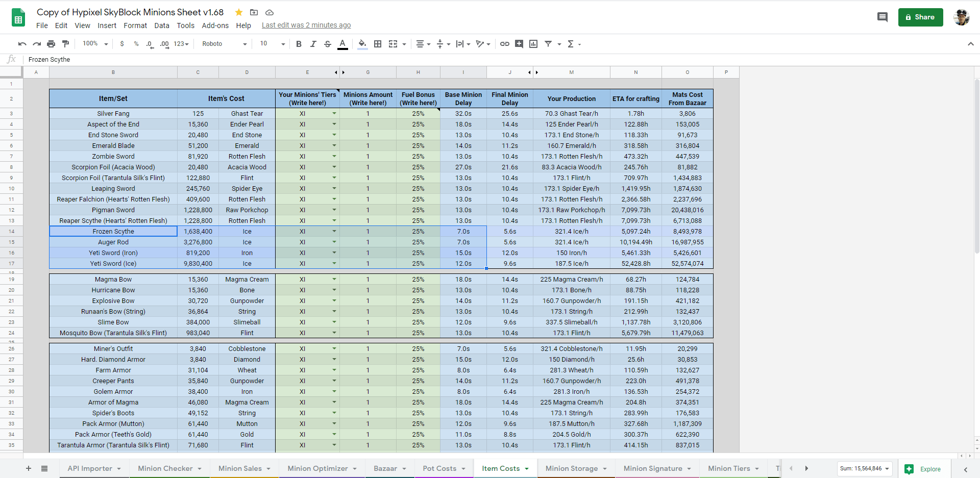Image resolution: width=980 pixels, height=478 pixels.
Task: Click the move to folder icon
Action: tap(254, 12)
